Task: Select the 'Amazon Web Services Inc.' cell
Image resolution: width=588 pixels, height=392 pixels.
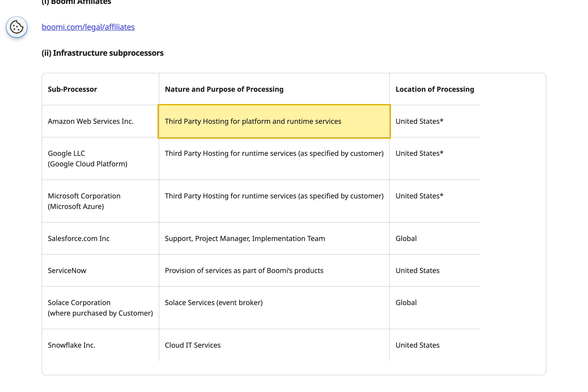Action: (x=100, y=121)
